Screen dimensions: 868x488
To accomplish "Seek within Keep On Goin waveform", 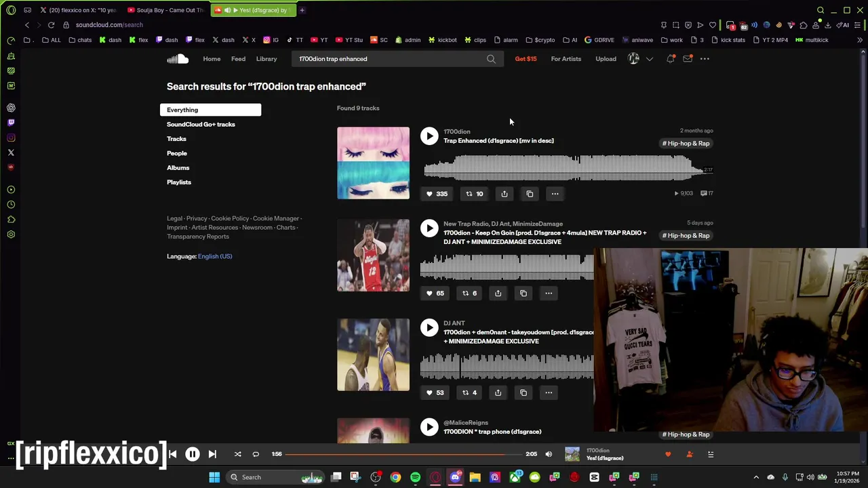I will (x=507, y=266).
